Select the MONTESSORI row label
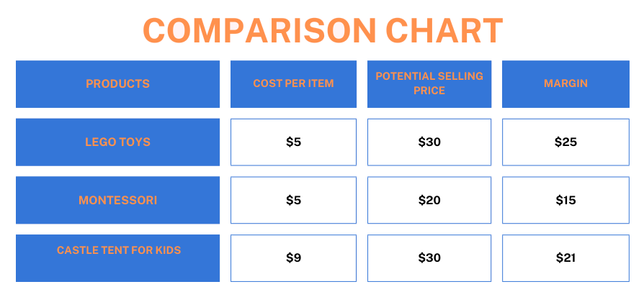 (x=117, y=200)
